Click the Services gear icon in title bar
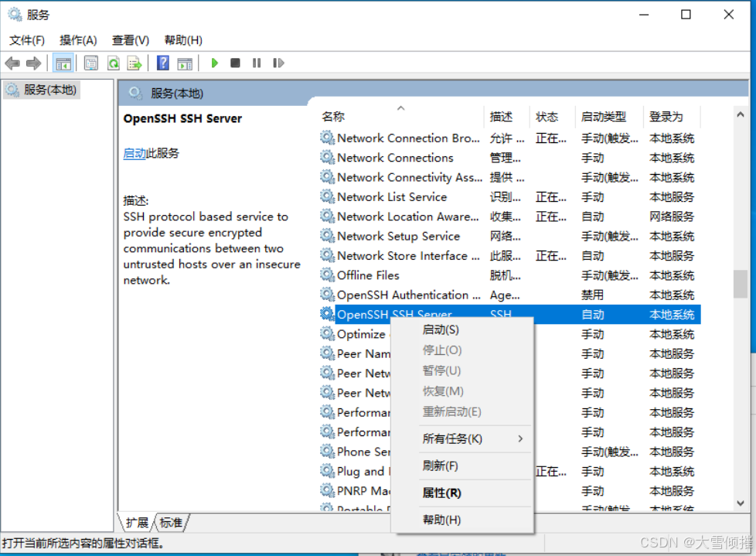The height and width of the screenshot is (556, 756). [x=15, y=15]
